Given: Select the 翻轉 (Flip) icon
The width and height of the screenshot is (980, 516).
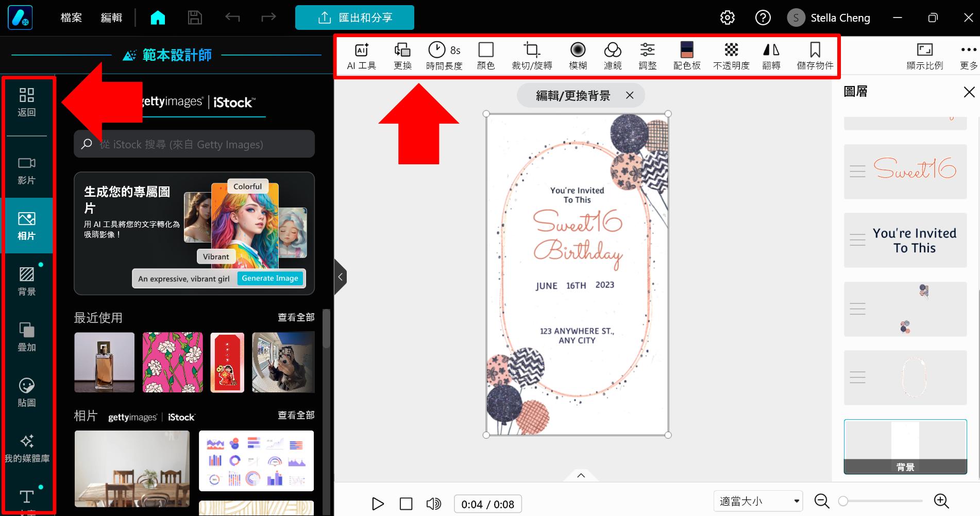Looking at the screenshot, I should click(771, 55).
